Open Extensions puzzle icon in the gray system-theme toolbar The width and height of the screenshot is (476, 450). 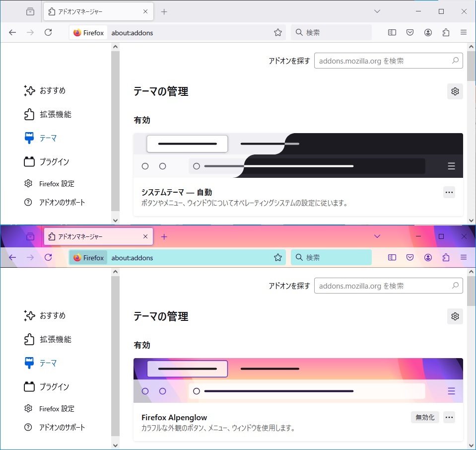pos(446,32)
